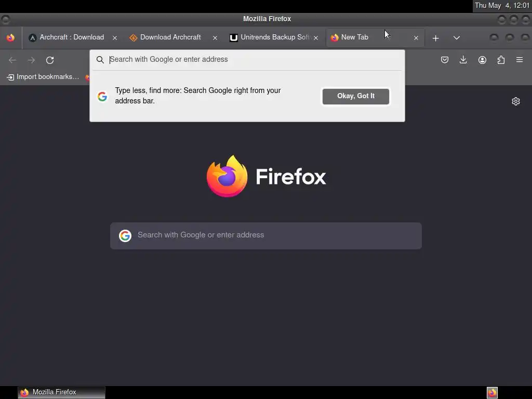
Task: Go back one page
Action: click(12, 60)
